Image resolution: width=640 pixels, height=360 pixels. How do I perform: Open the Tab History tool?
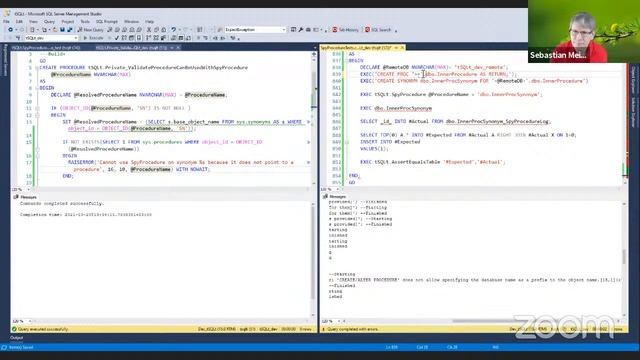345,30
